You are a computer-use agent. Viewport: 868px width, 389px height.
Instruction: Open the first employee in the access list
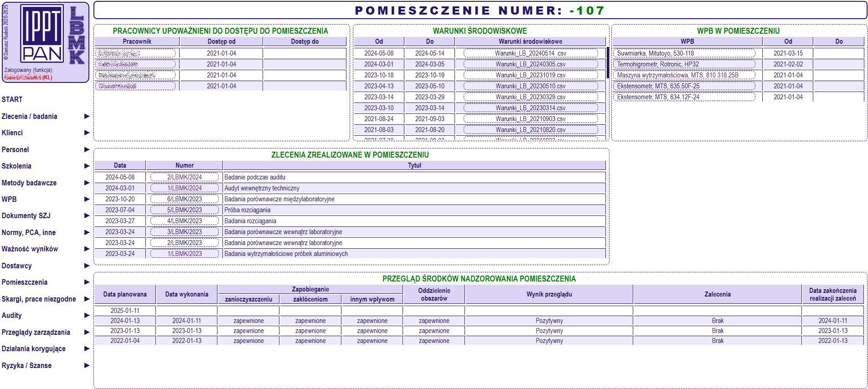pos(135,53)
